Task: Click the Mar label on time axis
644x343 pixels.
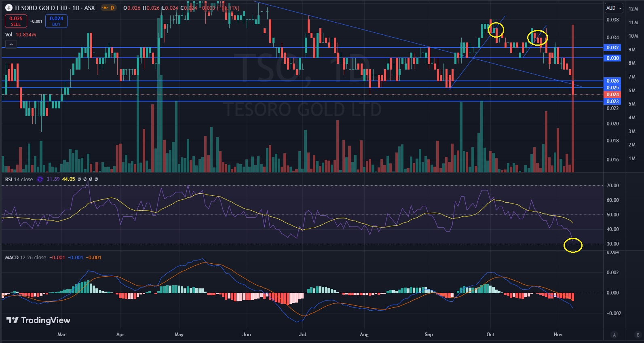Action: pyautogui.click(x=61, y=335)
